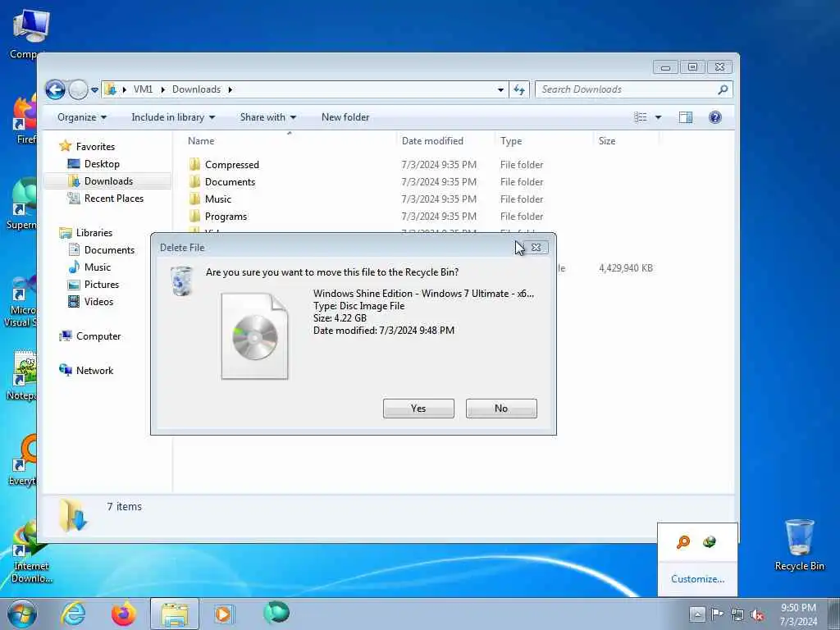Open Windows Media Player from taskbar
Screen dimensions: 840x630
[223, 614]
